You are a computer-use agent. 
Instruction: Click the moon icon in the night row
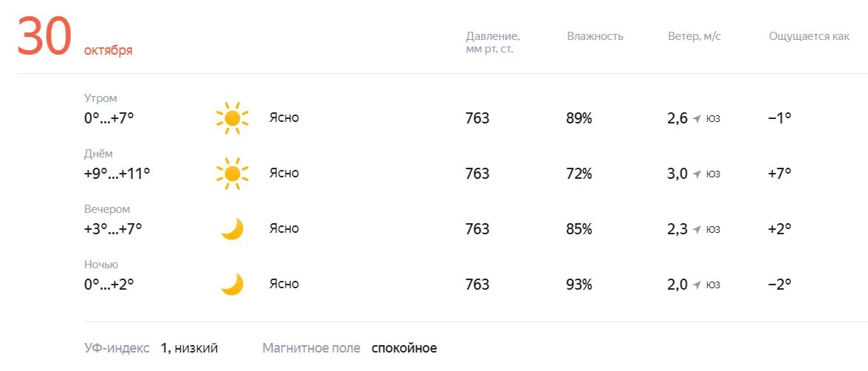[232, 285]
